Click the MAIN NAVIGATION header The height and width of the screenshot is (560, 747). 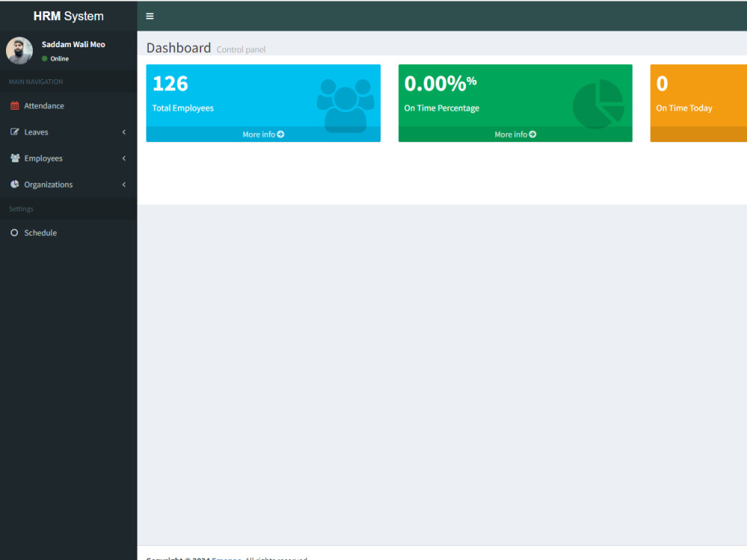36,82
